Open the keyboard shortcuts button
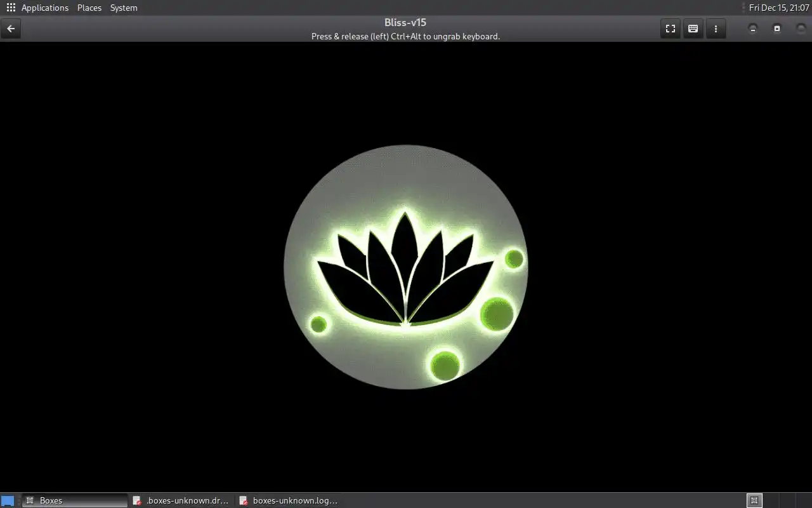The height and width of the screenshot is (508, 812). 693,29
